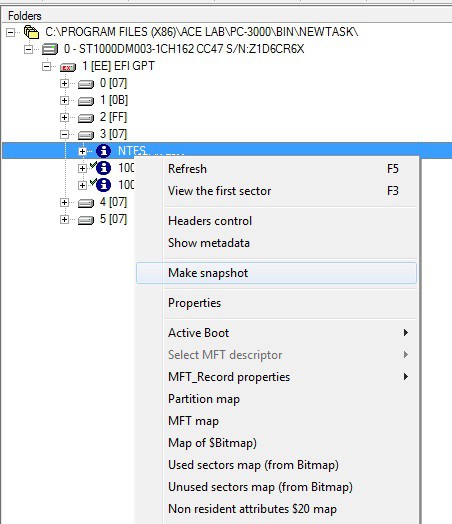Image resolution: width=452 pixels, height=524 pixels.
Task: Choose View the first sector
Action: click(276, 191)
